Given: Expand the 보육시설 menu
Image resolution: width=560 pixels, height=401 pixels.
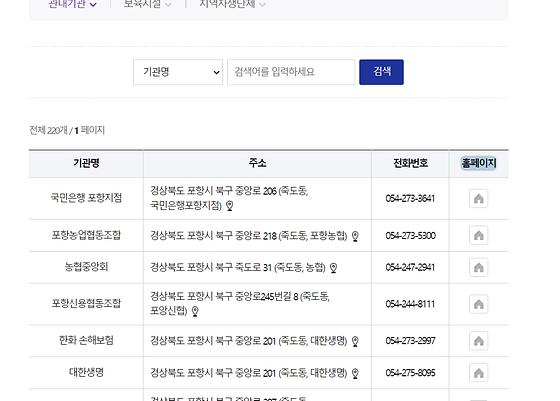Looking at the screenshot, I should 148,4.
